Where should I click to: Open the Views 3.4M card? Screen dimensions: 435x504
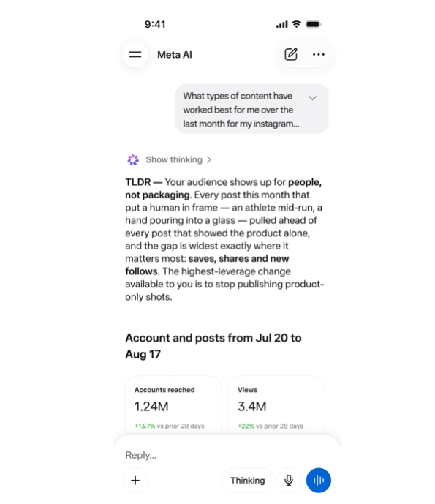click(276, 406)
